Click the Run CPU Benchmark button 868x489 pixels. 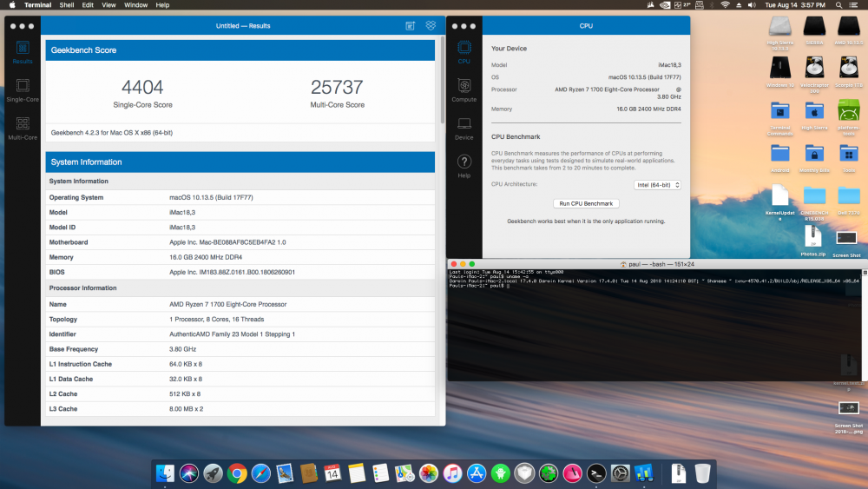[x=586, y=203]
